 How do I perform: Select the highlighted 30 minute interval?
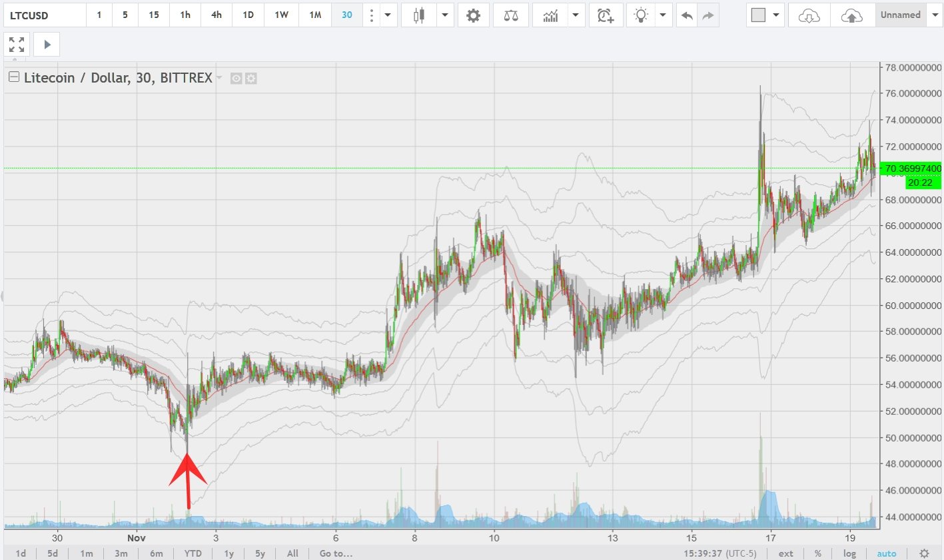tap(347, 15)
